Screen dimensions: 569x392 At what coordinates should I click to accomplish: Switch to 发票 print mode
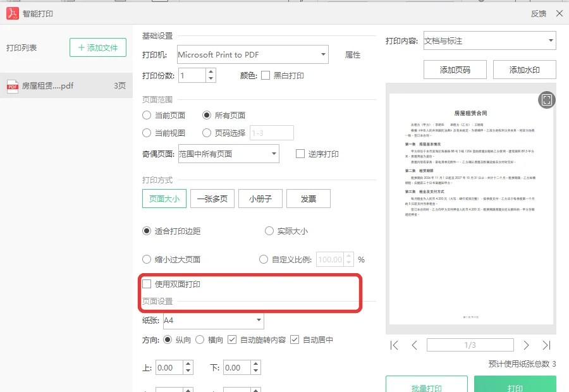click(309, 199)
